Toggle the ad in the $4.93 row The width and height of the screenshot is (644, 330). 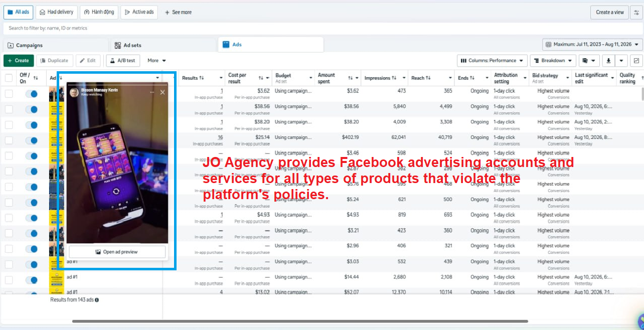(32, 218)
